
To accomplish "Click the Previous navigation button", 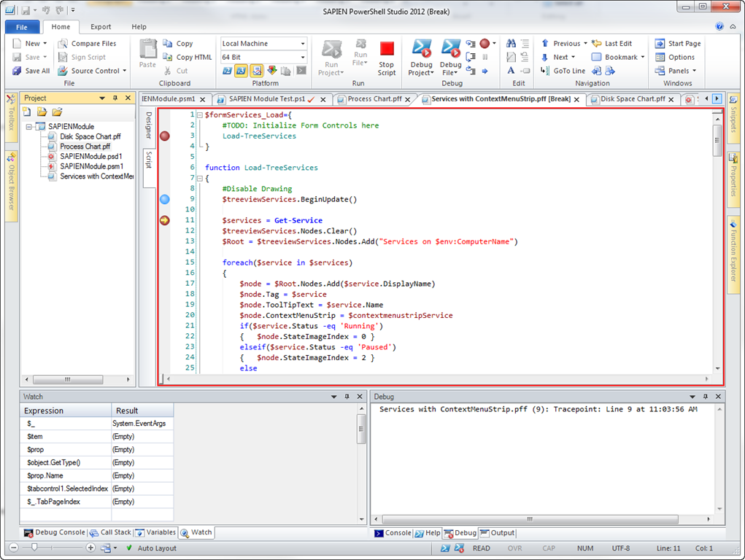I will point(564,44).
